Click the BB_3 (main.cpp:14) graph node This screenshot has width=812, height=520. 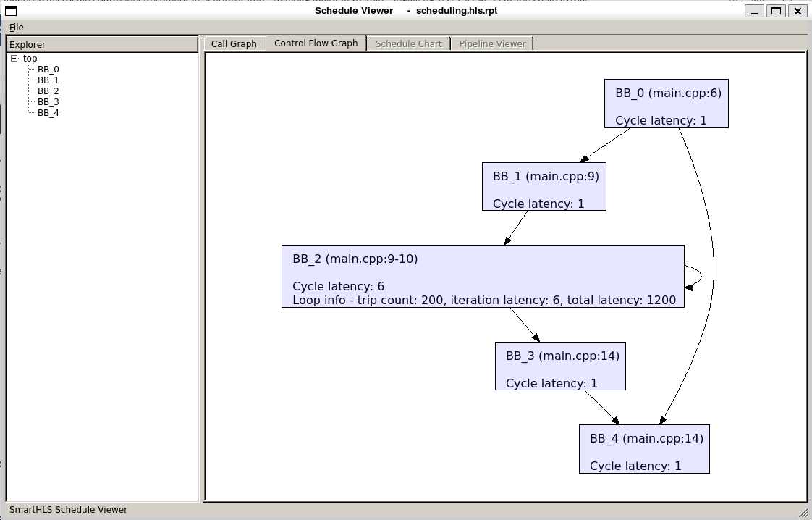pyautogui.click(x=560, y=366)
